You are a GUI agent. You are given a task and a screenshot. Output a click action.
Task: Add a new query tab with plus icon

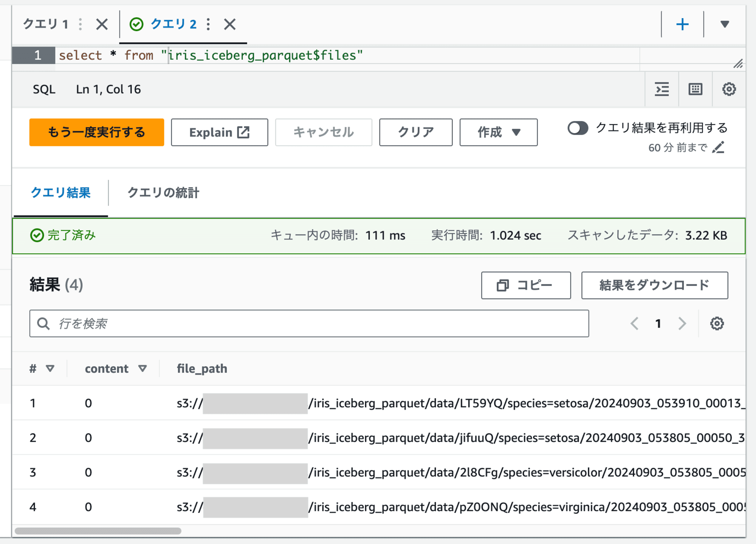(682, 25)
